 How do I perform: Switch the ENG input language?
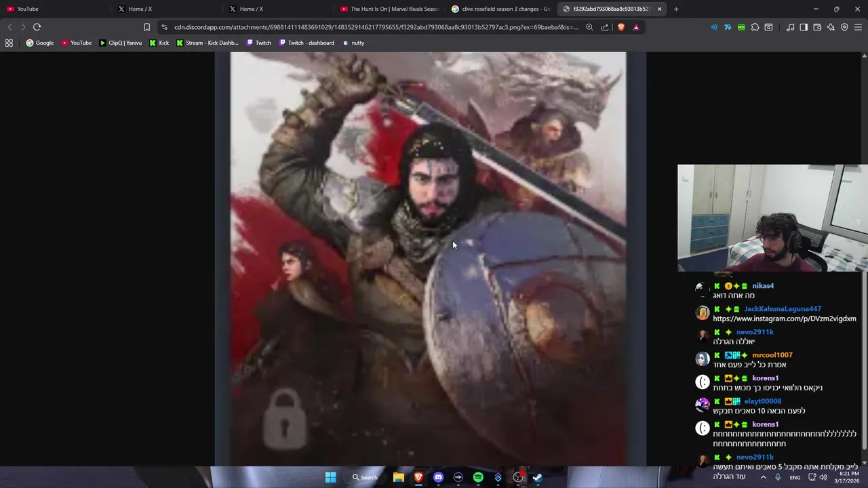click(795, 477)
